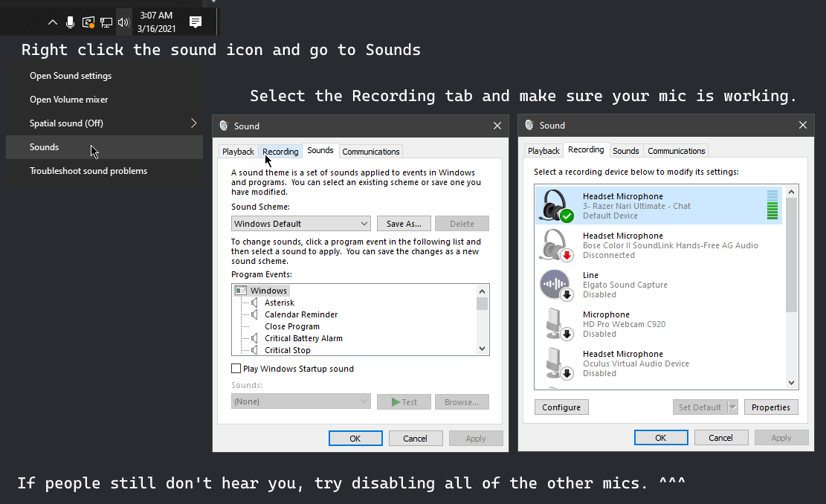The image size is (826, 504).
Task: Open the Sound Scheme dropdown
Action: pos(300,224)
